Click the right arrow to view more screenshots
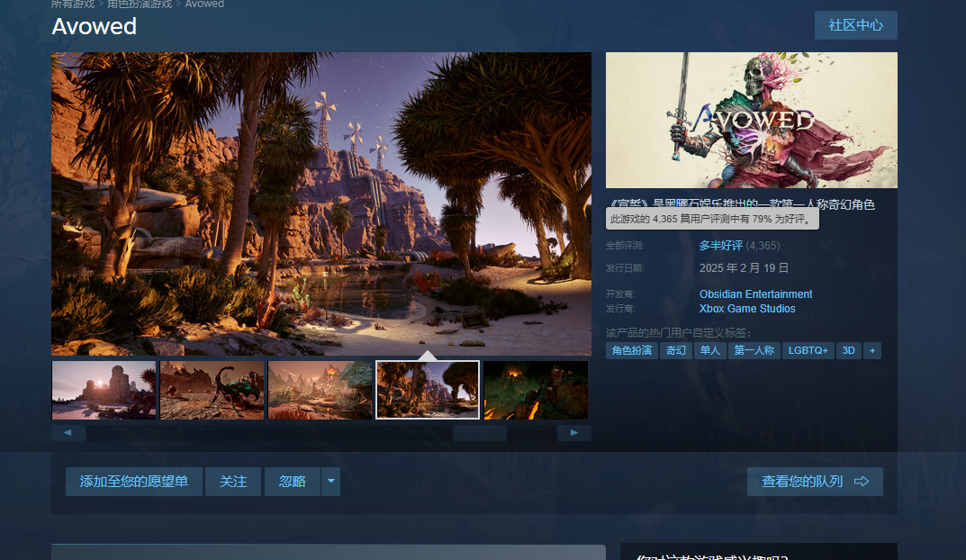 574,432
